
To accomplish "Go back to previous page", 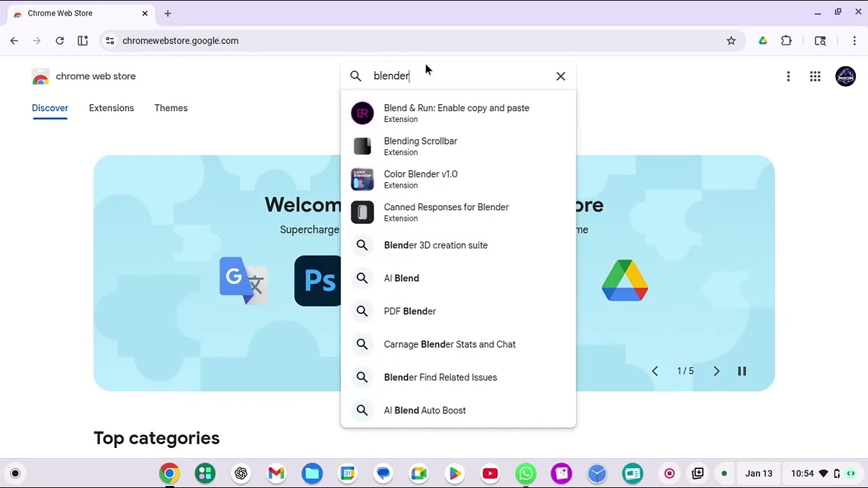I will pos(14,41).
